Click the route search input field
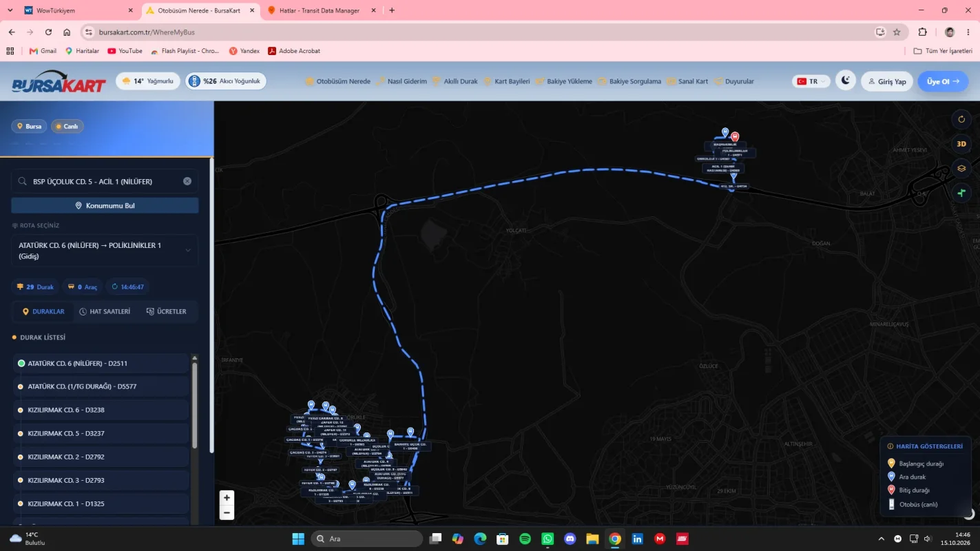 click(x=105, y=181)
